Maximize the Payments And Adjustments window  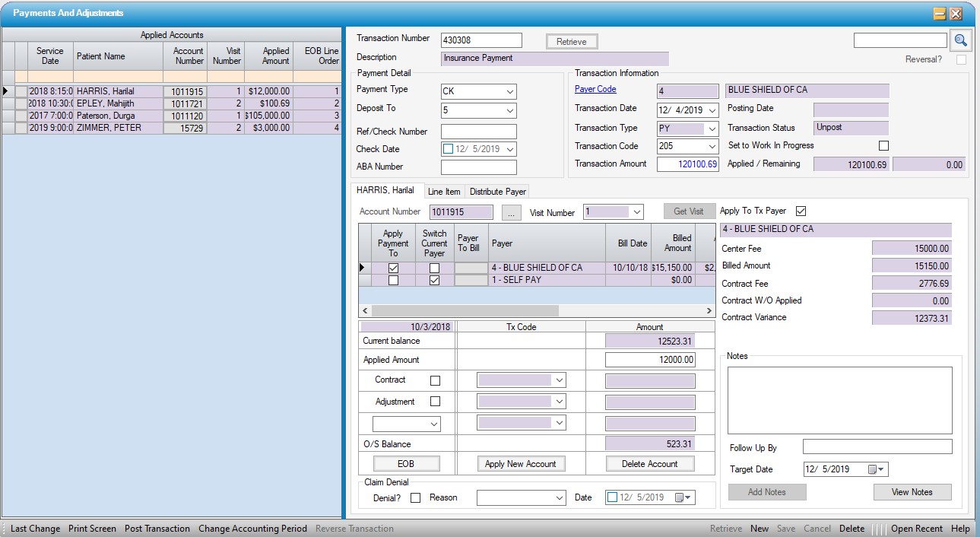940,14
